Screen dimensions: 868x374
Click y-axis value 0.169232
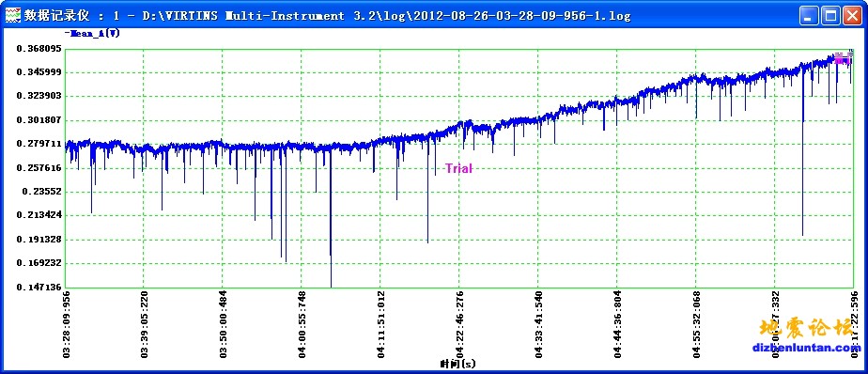point(39,263)
